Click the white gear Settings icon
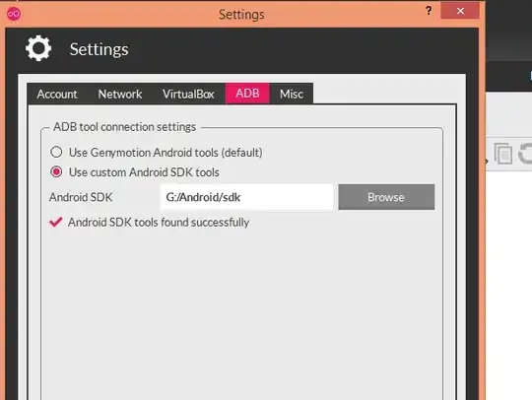 [x=38, y=48]
